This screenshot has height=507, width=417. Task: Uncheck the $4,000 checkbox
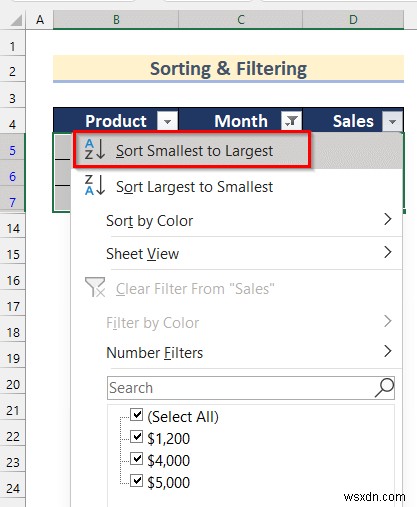tap(137, 458)
